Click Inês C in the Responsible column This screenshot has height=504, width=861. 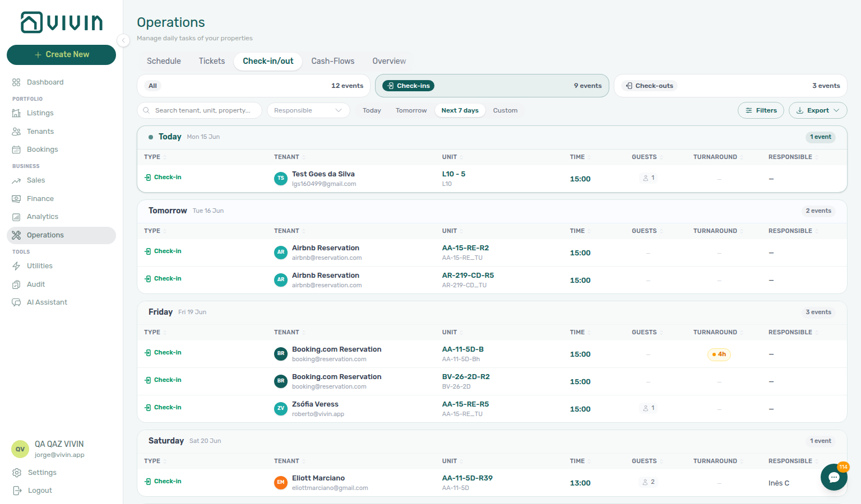pos(779,483)
